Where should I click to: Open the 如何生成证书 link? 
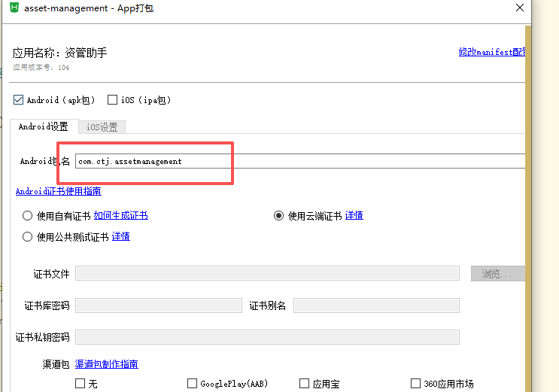[x=120, y=215]
